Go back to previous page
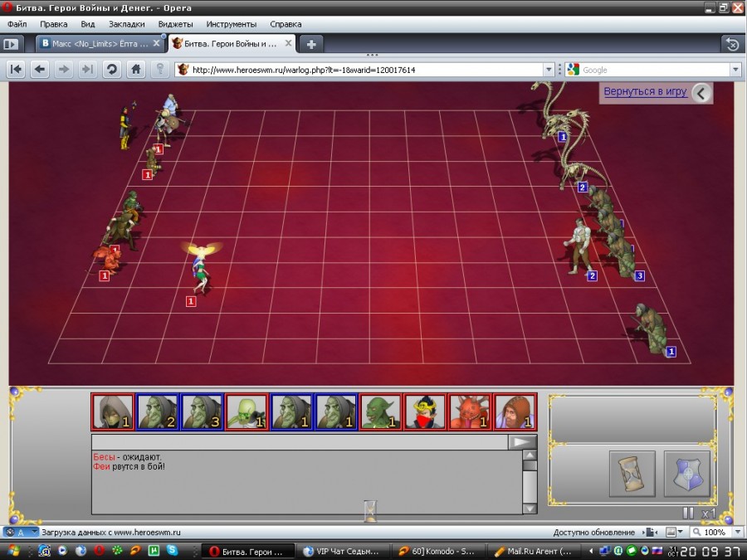The image size is (747, 560). (x=40, y=70)
